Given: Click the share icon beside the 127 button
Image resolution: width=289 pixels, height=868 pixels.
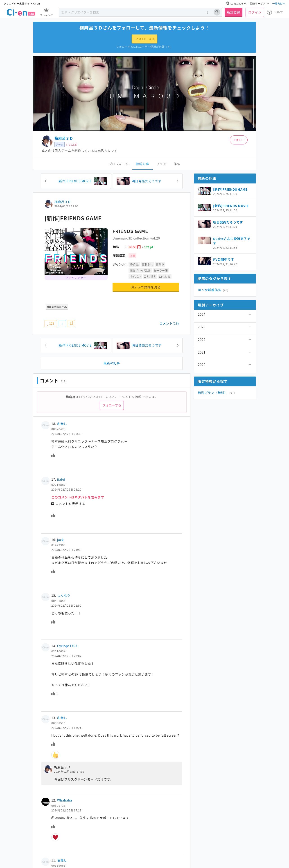Looking at the screenshot, I should tap(62, 324).
